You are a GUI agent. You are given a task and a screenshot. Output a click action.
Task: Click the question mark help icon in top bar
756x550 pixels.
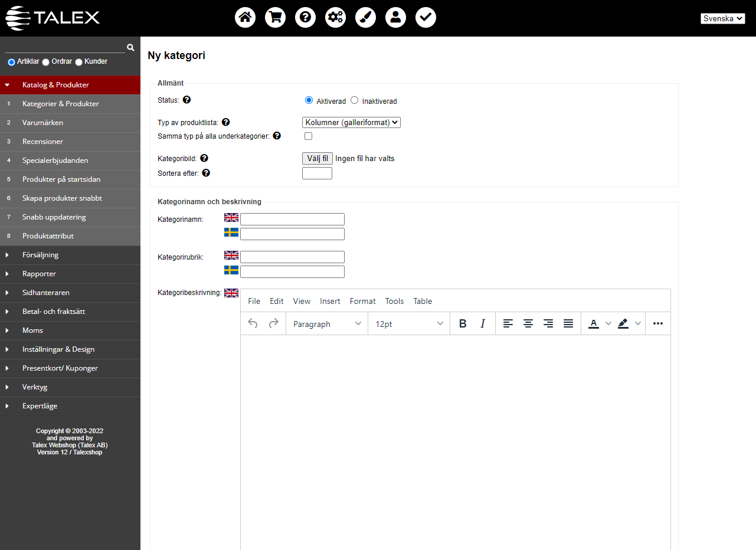pos(305,17)
